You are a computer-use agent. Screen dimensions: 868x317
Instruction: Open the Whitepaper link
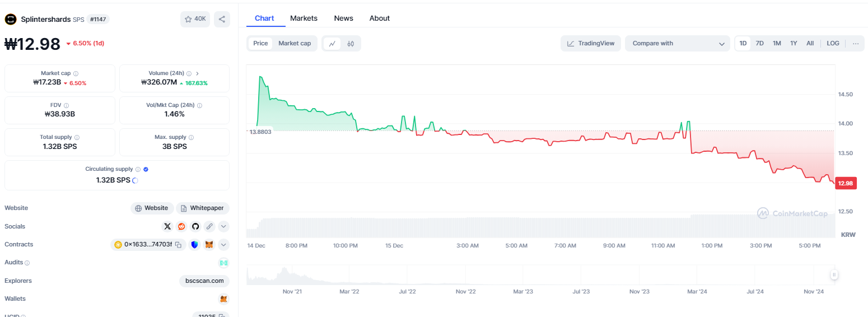pyautogui.click(x=203, y=208)
